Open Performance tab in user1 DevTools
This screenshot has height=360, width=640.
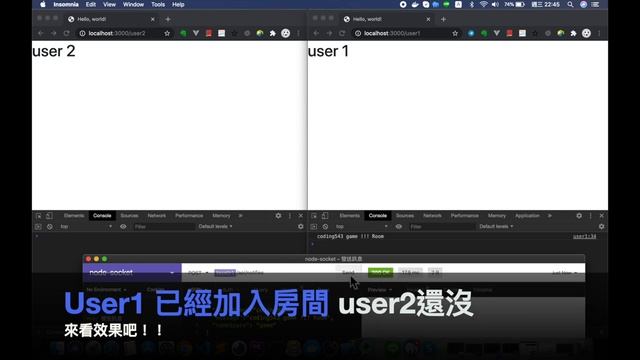click(464, 216)
